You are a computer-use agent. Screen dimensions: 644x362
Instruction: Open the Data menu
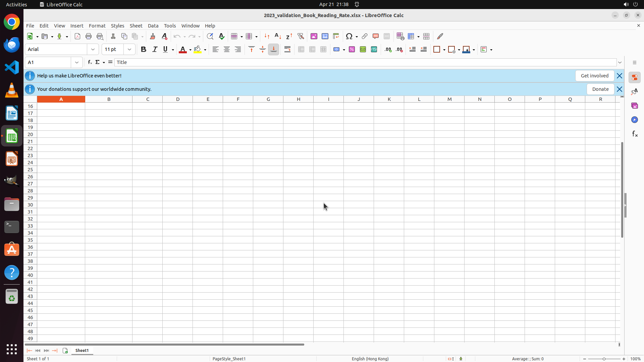(153, 26)
